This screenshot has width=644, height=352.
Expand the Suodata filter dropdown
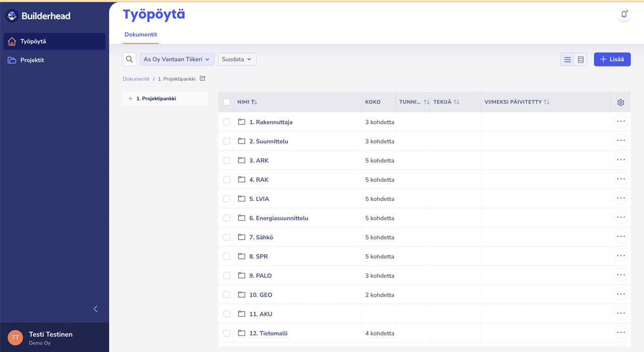(x=237, y=59)
